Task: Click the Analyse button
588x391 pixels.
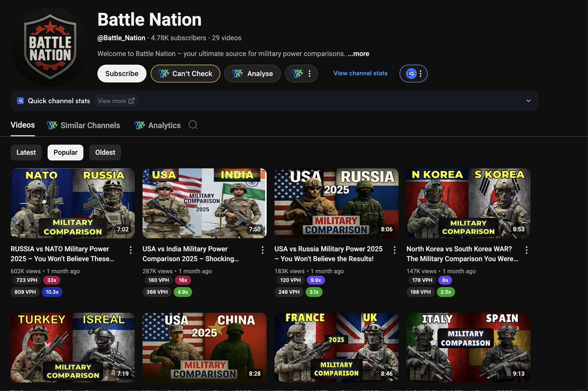Action: [252, 74]
